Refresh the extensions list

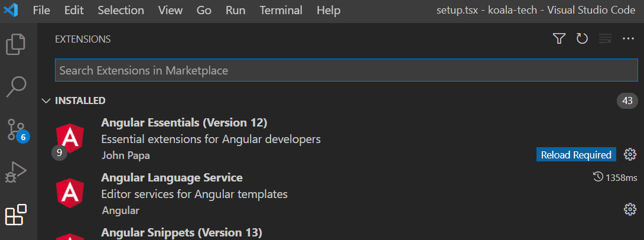point(582,39)
